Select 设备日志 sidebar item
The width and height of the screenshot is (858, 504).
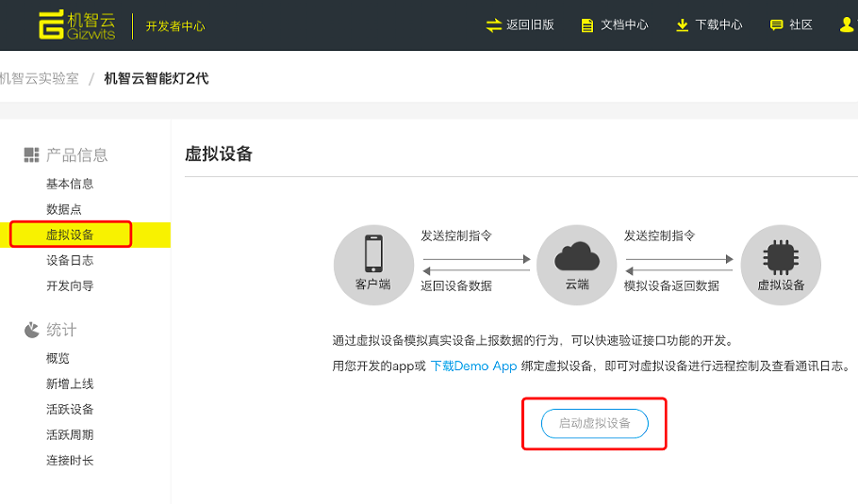pos(70,260)
